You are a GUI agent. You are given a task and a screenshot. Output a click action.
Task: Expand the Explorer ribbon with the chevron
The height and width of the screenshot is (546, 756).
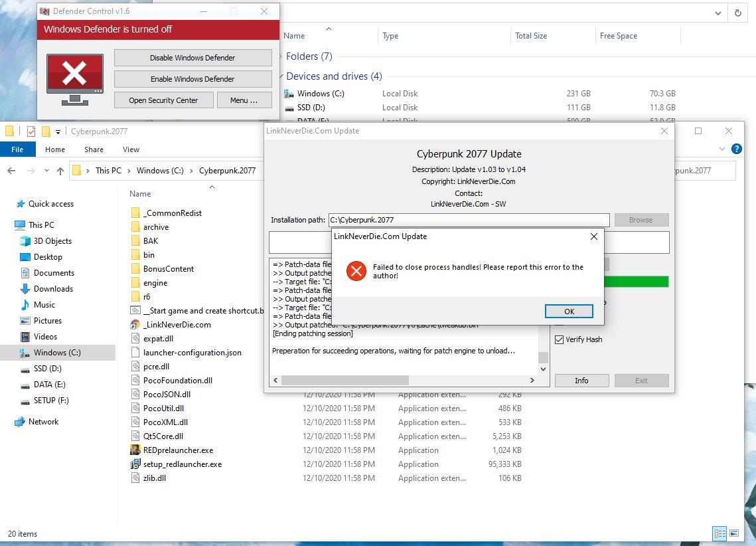[723, 149]
